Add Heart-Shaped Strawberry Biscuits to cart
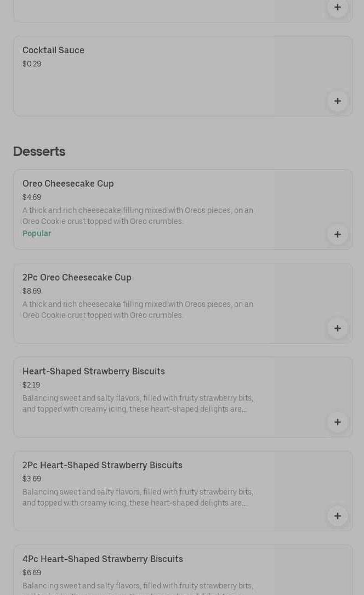The width and height of the screenshot is (364, 595). pyautogui.click(x=337, y=422)
